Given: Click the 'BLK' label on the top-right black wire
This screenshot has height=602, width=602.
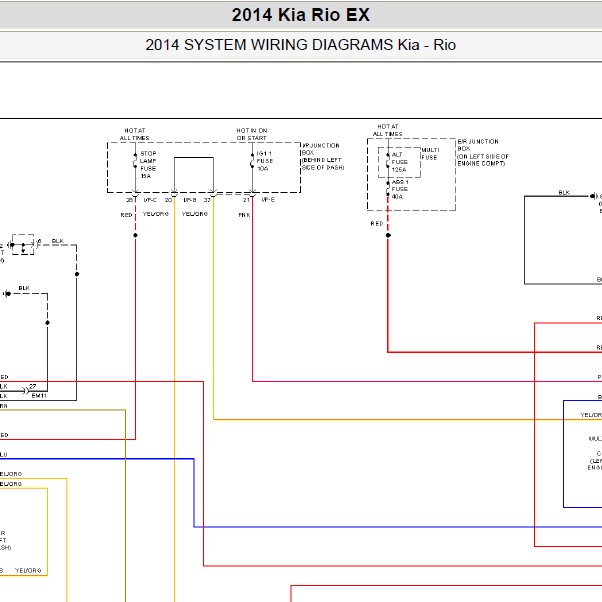Looking at the screenshot, I should point(564,192).
